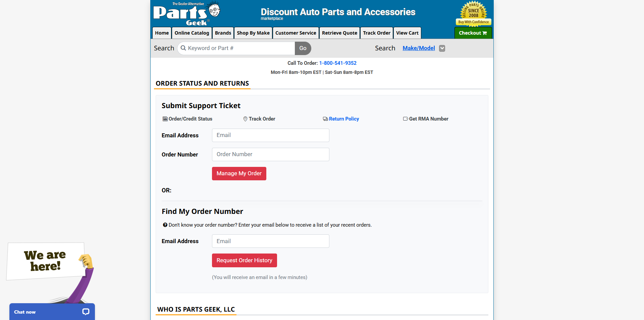Image resolution: width=644 pixels, height=320 pixels.
Task: Open Retrieve Quote tab
Action: (x=339, y=33)
